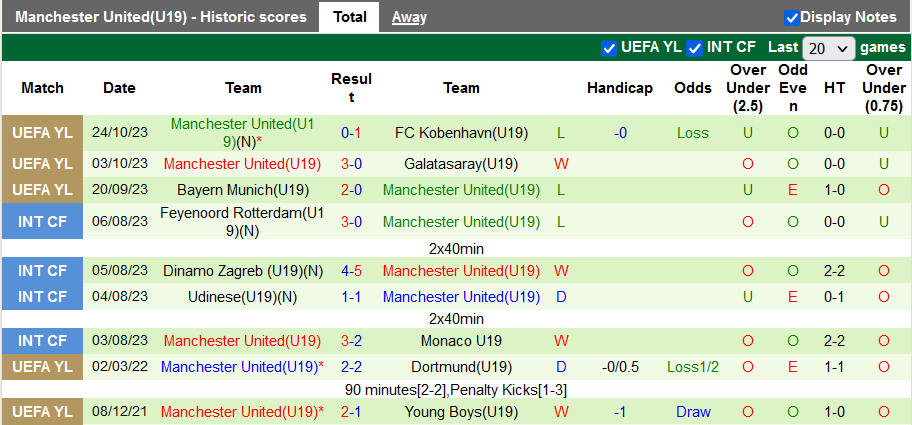Click INT CF label for 06/08/23 match
The width and height of the screenshot is (912, 425).
tap(42, 221)
